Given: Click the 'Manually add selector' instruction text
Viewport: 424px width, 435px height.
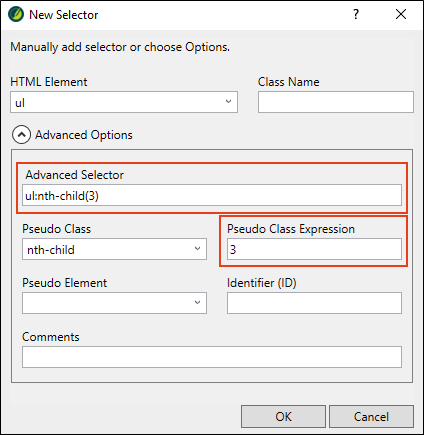Looking at the screenshot, I should (120, 47).
